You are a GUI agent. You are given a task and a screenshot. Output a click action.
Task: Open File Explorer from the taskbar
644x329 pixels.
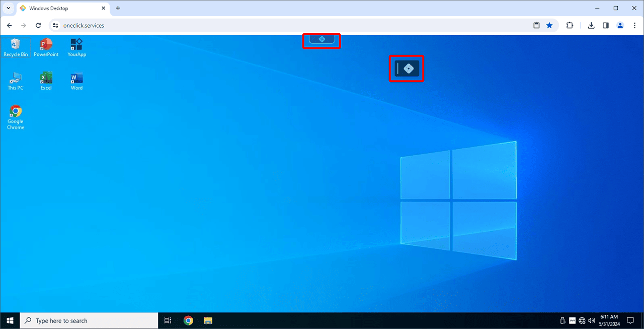pos(208,320)
